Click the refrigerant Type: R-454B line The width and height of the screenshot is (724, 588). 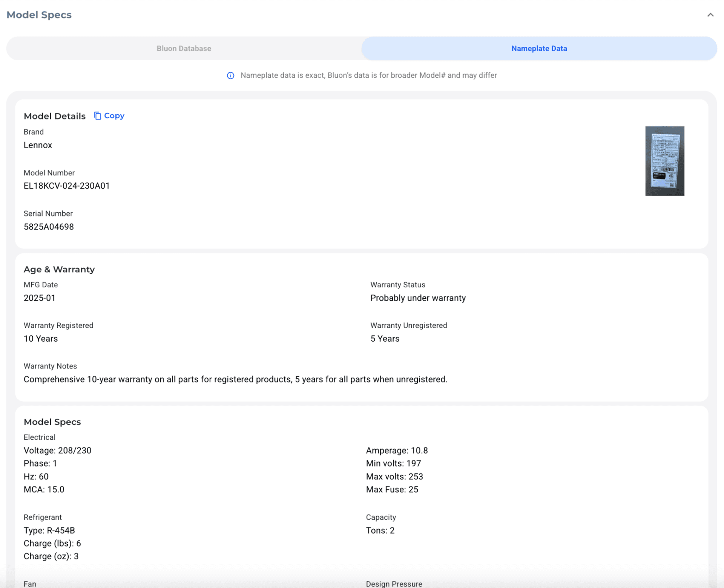tap(49, 531)
